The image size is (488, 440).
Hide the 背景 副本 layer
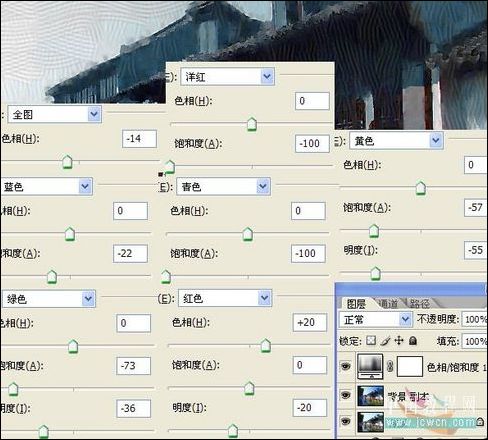pos(346,395)
